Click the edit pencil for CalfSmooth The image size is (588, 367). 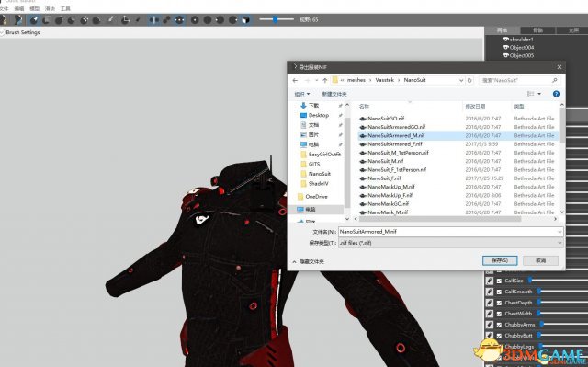coord(490,292)
